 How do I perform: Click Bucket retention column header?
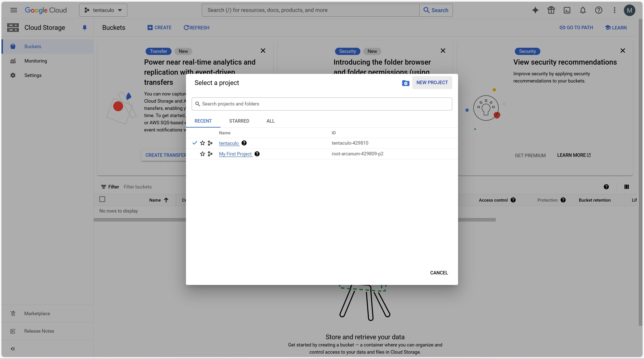(594, 200)
